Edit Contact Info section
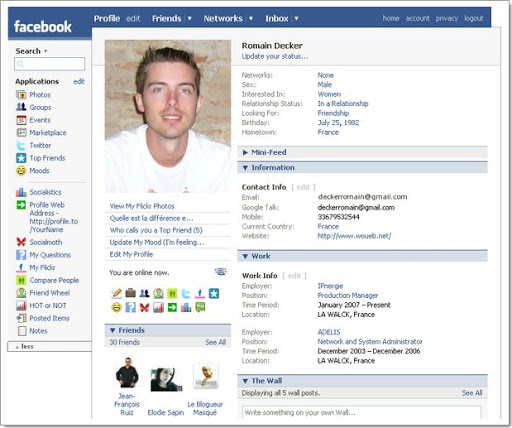 coord(303,187)
